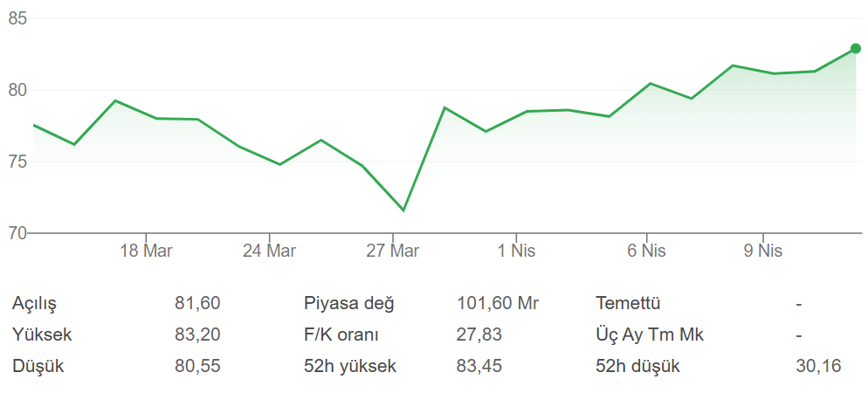Select the 24 Mar date label
This screenshot has height=393, width=868.
pyautogui.click(x=269, y=252)
